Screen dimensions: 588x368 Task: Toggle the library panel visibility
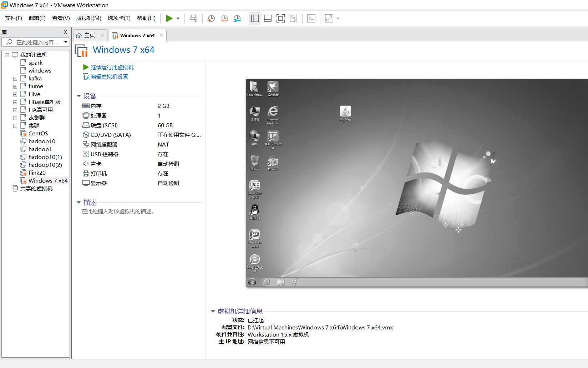255,18
